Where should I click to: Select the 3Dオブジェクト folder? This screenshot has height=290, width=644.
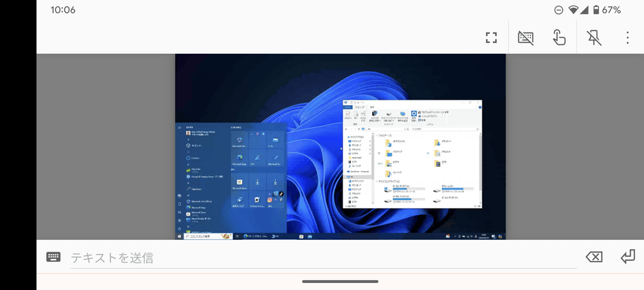pos(395,143)
